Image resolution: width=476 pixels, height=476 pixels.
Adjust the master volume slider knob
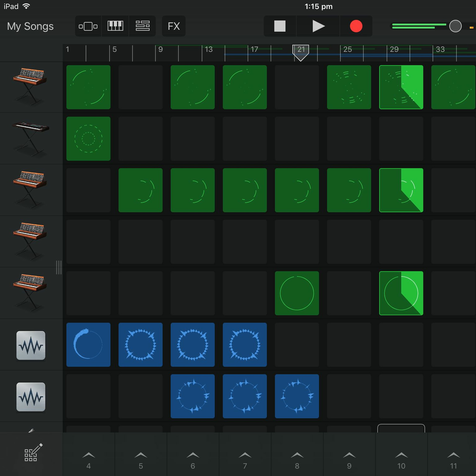point(455,26)
